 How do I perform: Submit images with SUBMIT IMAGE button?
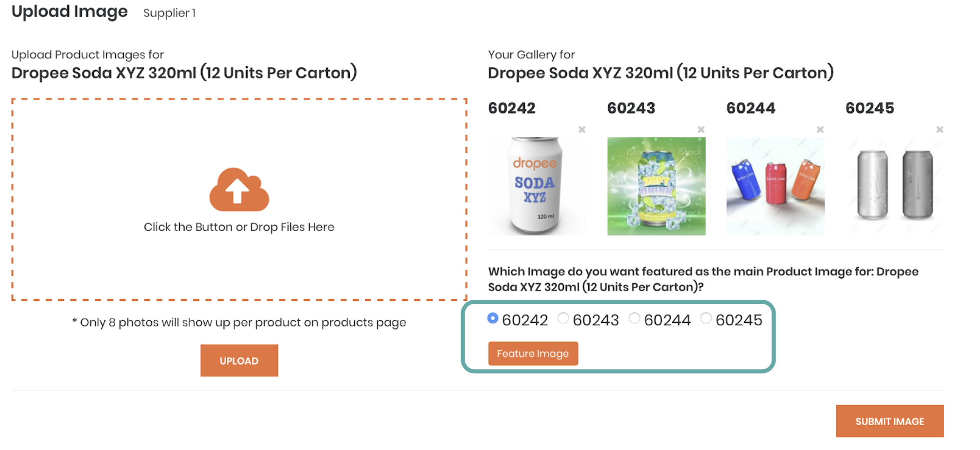[890, 422]
